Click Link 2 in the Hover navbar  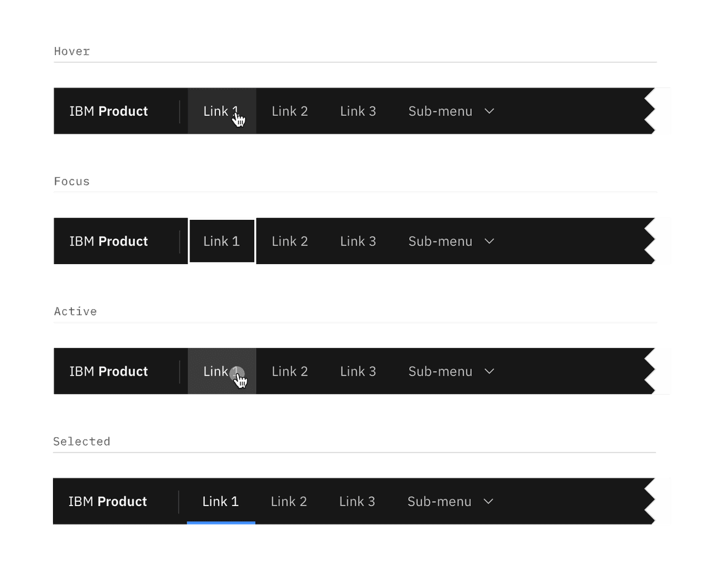[290, 111]
